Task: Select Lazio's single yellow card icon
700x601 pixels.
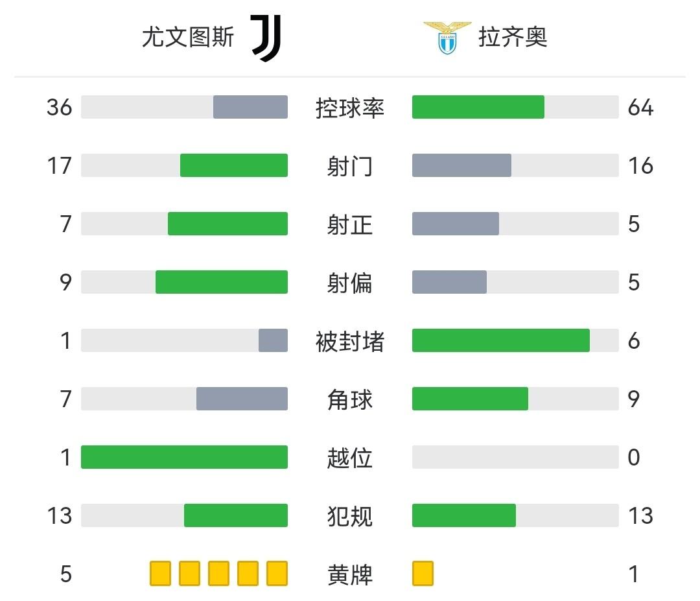Action: 423,574
